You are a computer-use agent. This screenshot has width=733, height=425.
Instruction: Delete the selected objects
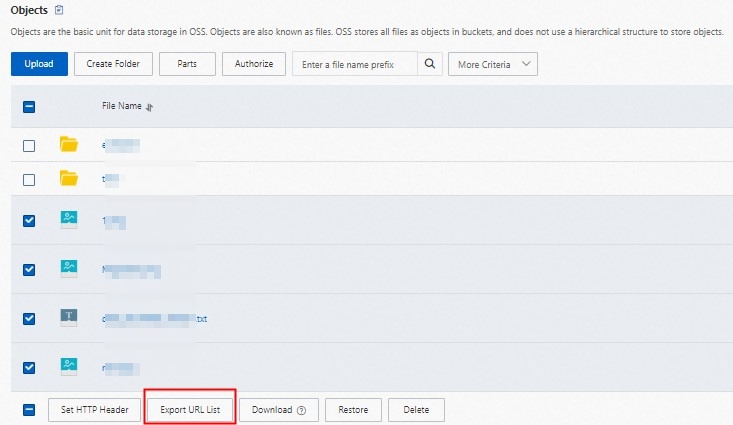pos(416,410)
